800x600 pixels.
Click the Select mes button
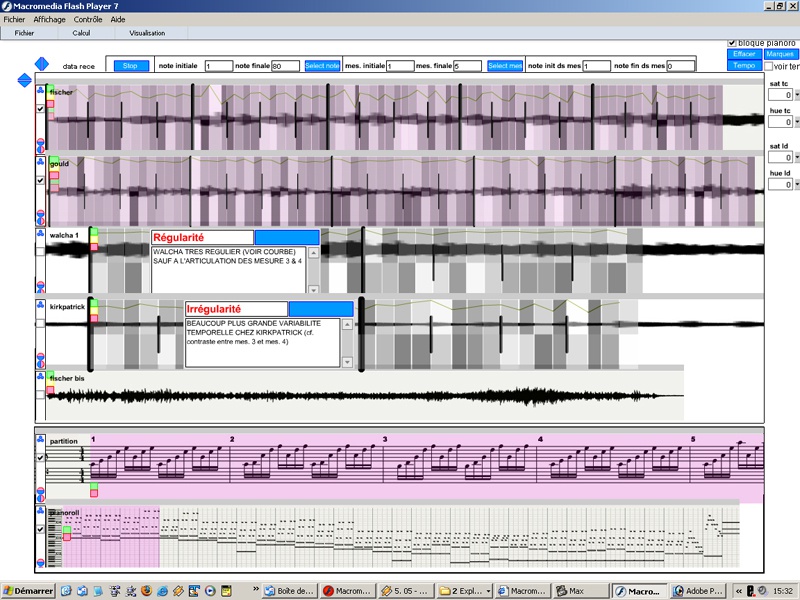(505, 66)
